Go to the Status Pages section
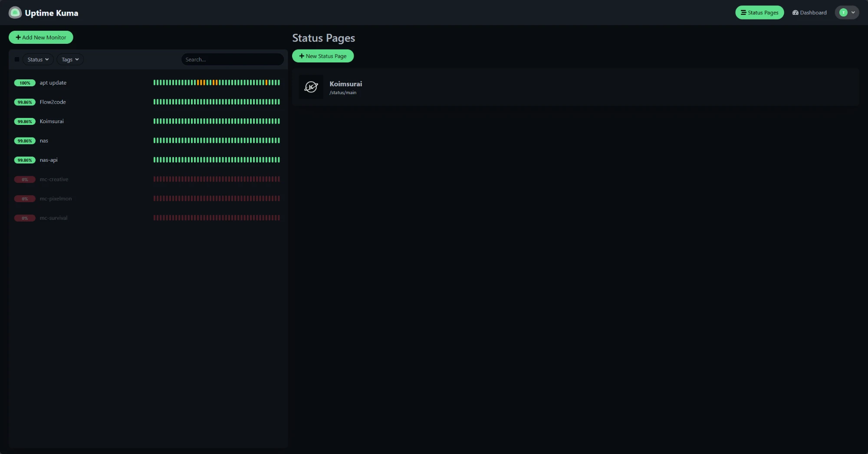 759,13
